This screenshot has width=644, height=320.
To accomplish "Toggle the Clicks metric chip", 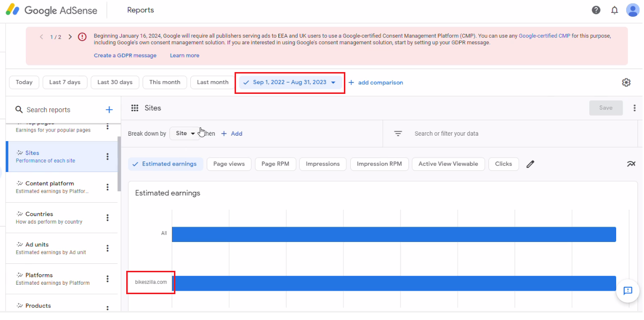I will click(503, 164).
